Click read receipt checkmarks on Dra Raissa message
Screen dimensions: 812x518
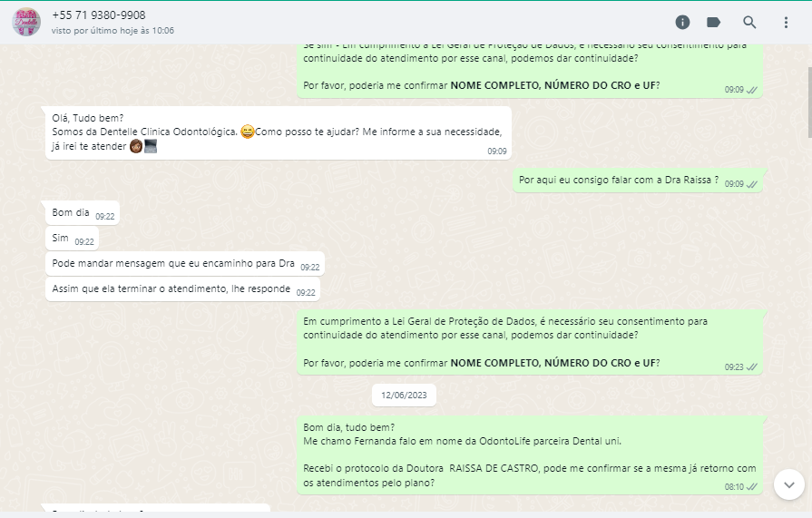(x=752, y=184)
